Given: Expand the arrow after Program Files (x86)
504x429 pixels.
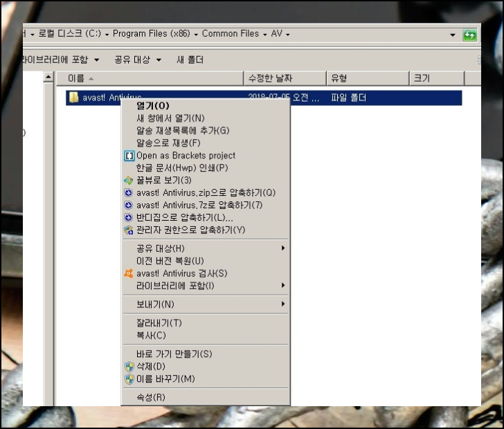Looking at the screenshot, I should 196,35.
